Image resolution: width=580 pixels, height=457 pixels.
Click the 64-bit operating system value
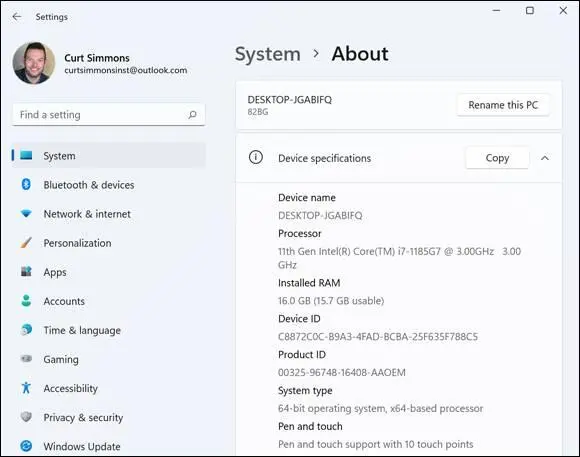(x=381, y=409)
